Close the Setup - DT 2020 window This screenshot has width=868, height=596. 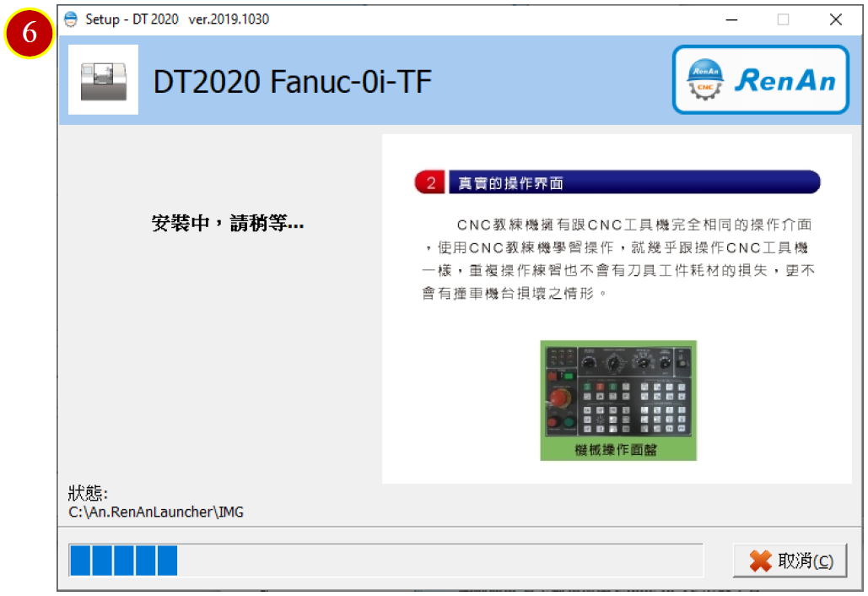[x=836, y=20]
